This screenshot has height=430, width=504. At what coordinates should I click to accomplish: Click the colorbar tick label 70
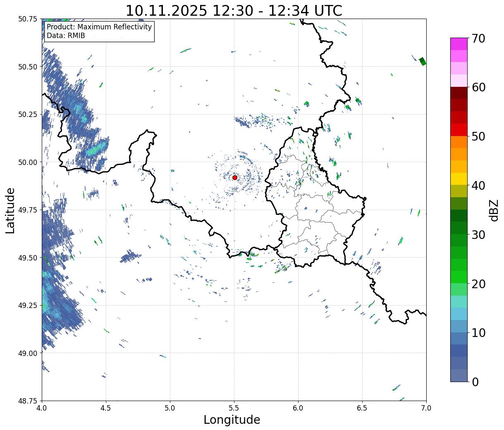pos(478,38)
